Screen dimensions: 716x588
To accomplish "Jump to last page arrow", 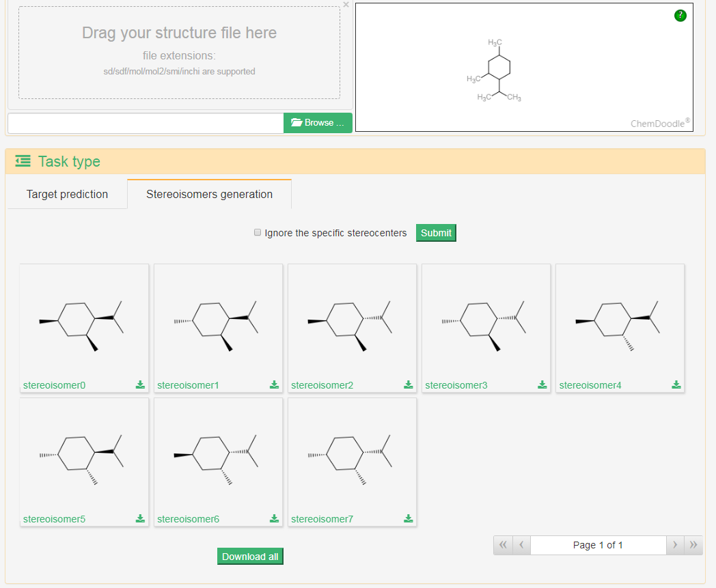I will tap(693, 545).
